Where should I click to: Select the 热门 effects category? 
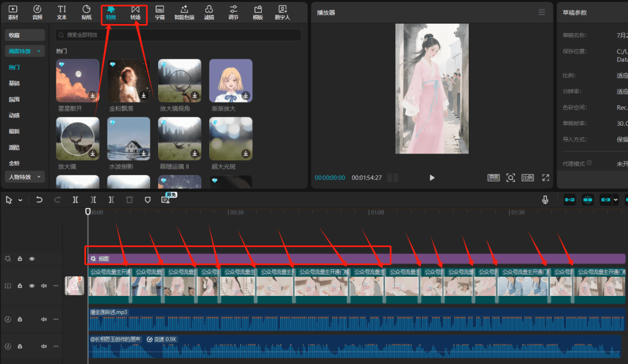pos(14,67)
